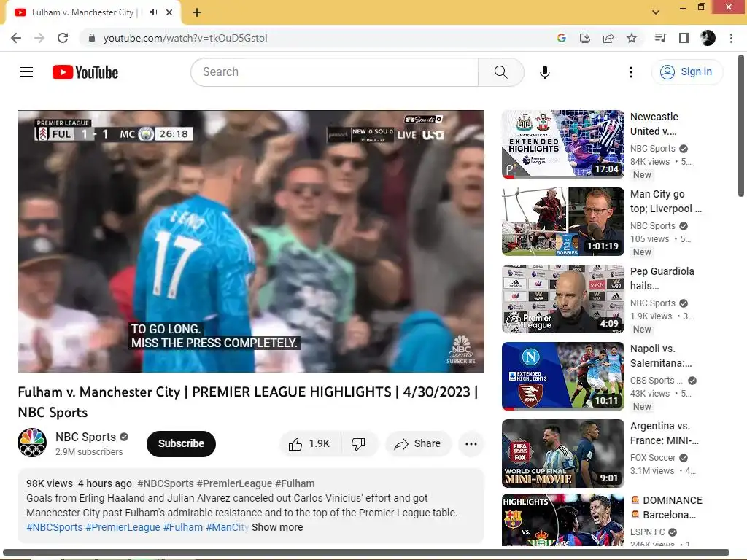Click the Sign in button
The image size is (747, 560).
[x=686, y=72]
